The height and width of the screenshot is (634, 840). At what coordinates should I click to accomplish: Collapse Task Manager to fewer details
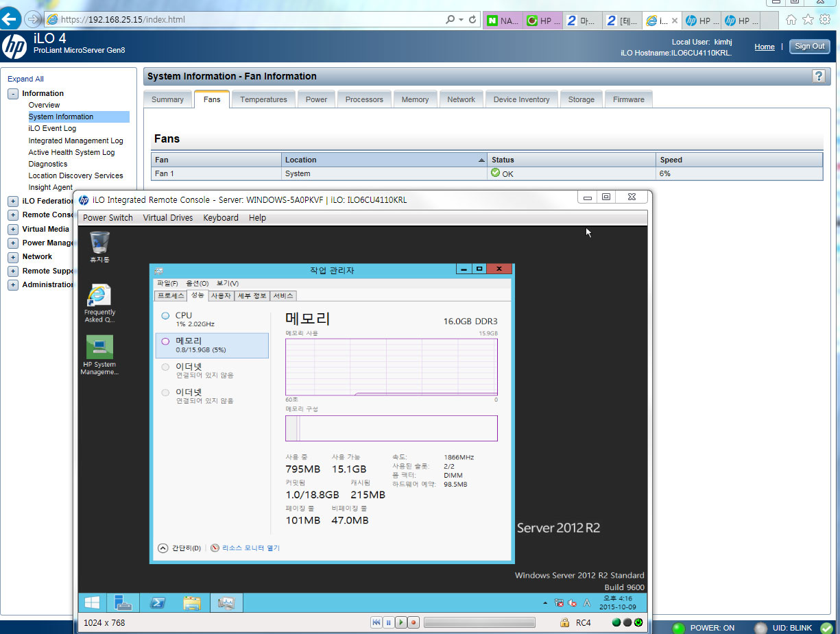point(179,548)
